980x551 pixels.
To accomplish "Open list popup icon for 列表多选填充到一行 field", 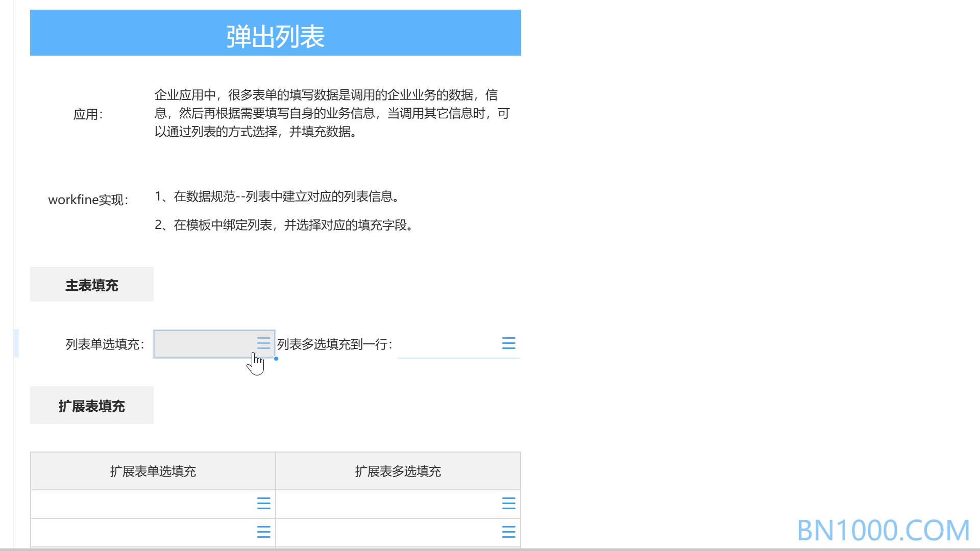I will tap(508, 343).
